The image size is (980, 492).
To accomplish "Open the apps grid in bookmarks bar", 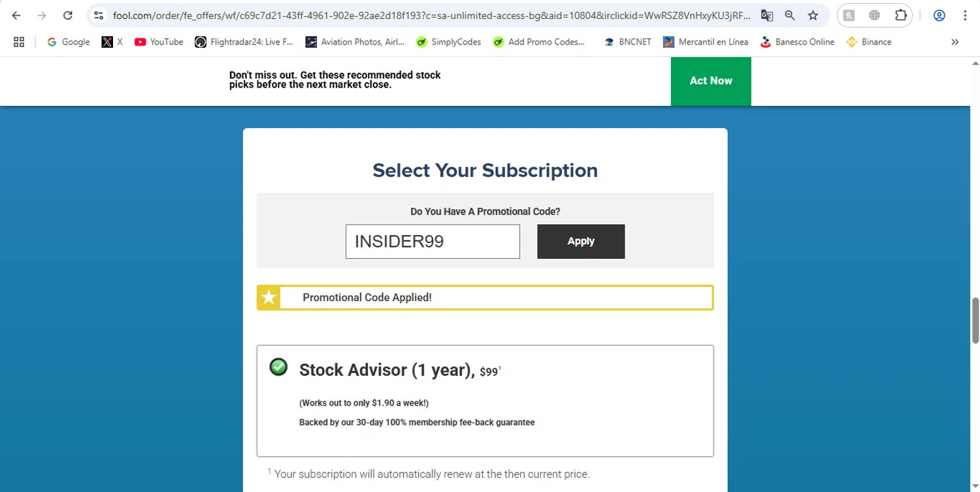I will click(x=19, y=42).
